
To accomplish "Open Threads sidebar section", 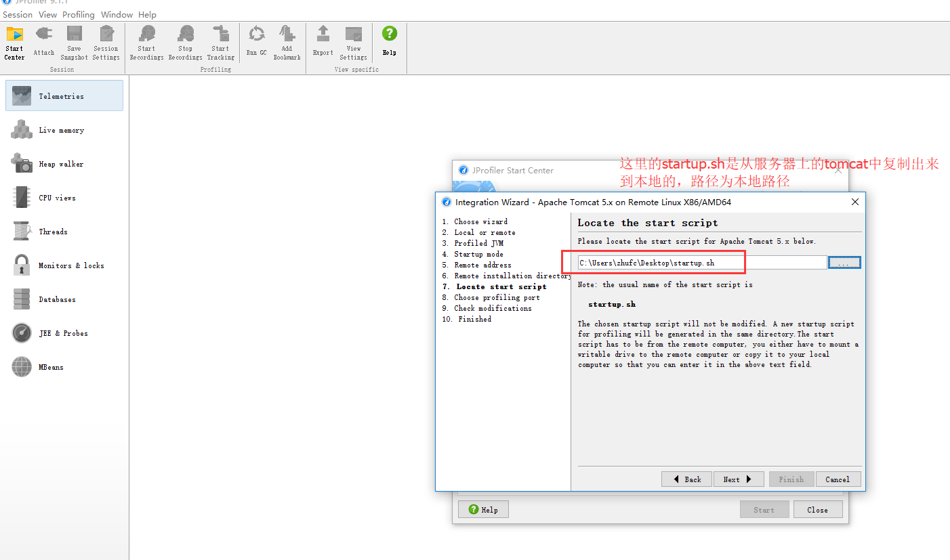I will (64, 231).
